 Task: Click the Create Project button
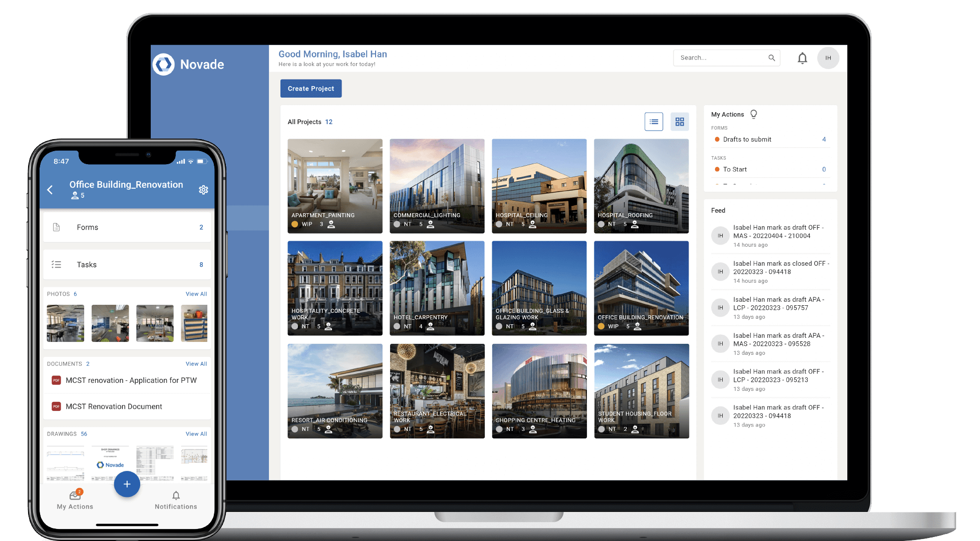click(310, 88)
